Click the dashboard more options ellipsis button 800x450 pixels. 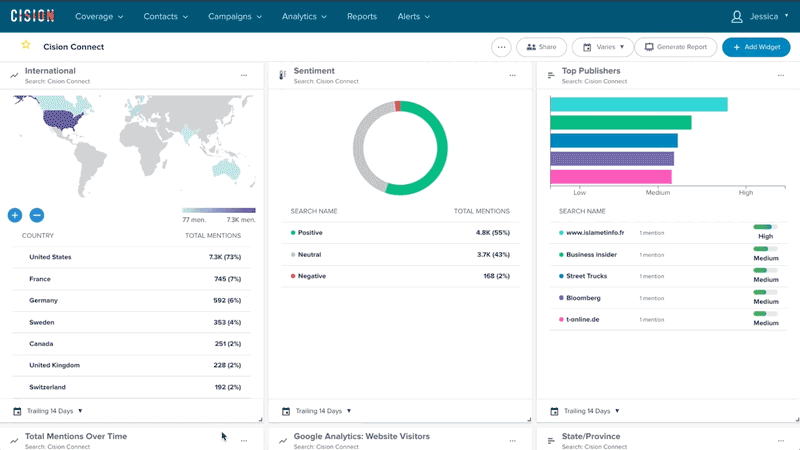[x=502, y=47]
